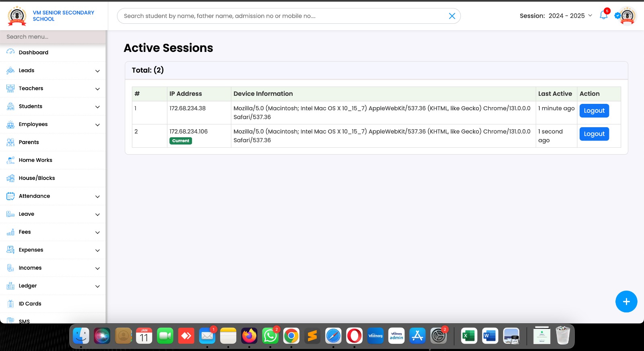Focus the student search field

pos(289,16)
